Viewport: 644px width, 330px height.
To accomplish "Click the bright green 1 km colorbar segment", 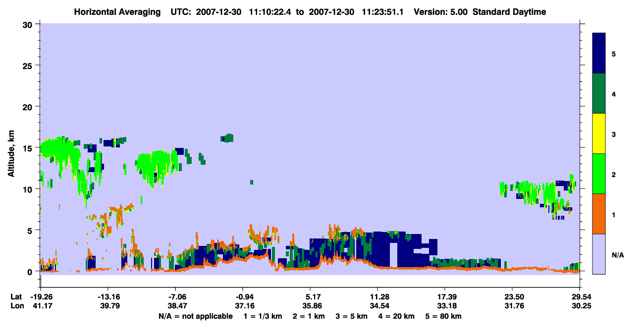I will click(599, 174).
